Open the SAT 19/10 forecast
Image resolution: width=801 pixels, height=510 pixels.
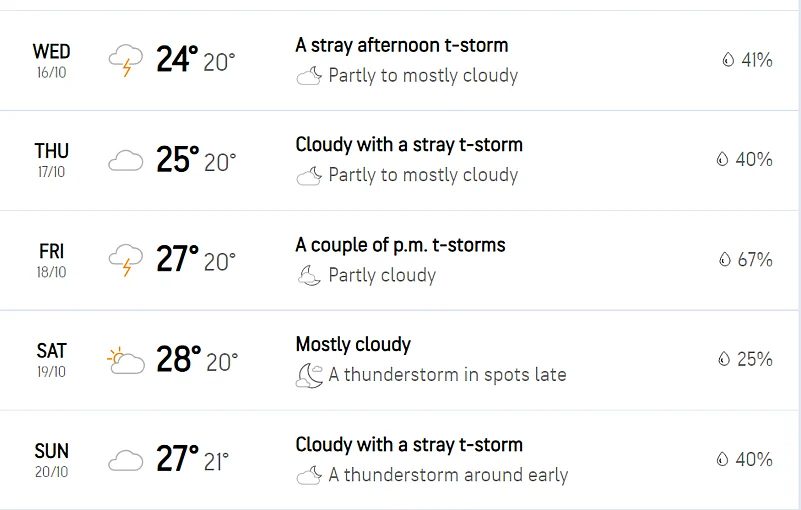[x=51, y=360]
